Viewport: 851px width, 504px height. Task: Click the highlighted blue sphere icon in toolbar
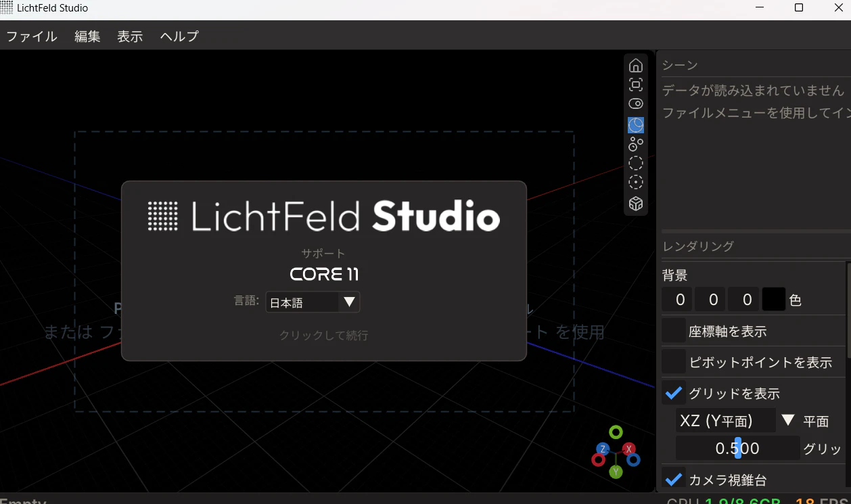636,125
